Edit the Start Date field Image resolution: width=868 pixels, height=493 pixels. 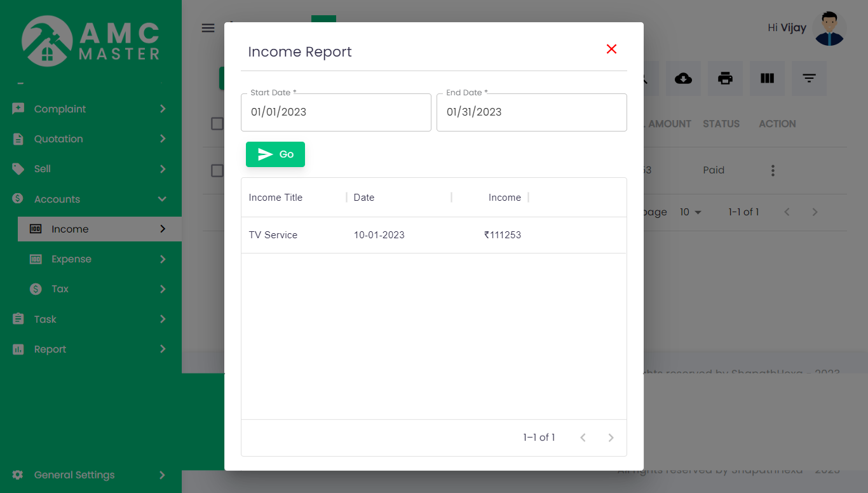point(336,112)
